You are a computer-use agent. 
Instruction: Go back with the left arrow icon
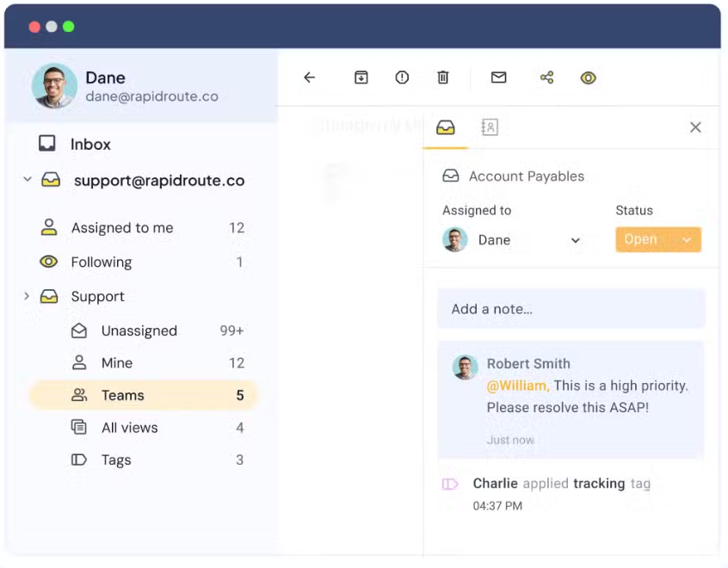pyautogui.click(x=309, y=77)
